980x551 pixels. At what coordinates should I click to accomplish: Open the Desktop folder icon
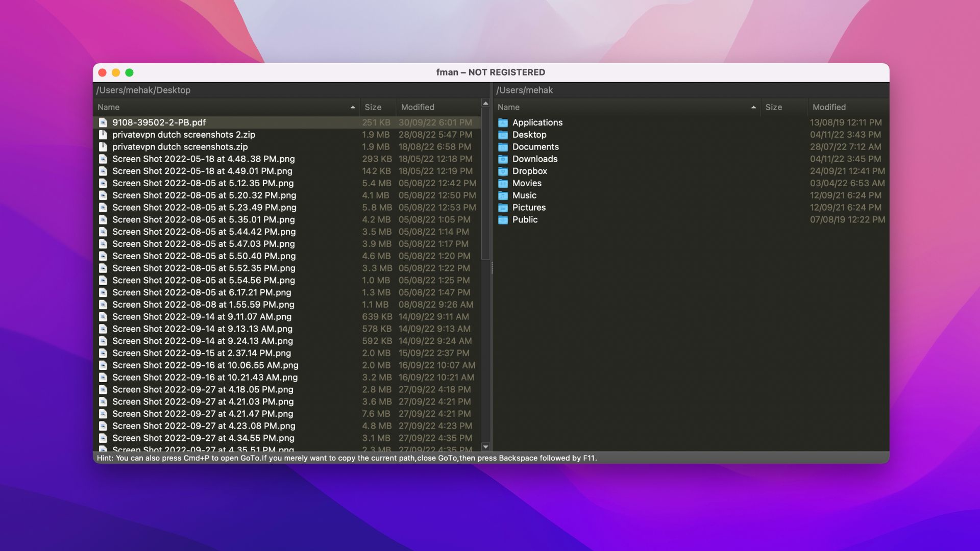tap(503, 135)
